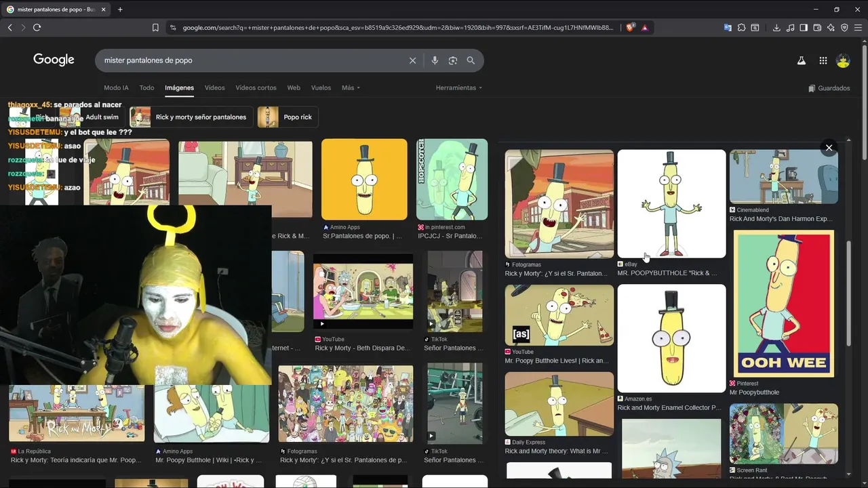Image resolution: width=868 pixels, height=488 pixels.
Task: Bookmark this page with the bookmark icon
Action: 155,28
